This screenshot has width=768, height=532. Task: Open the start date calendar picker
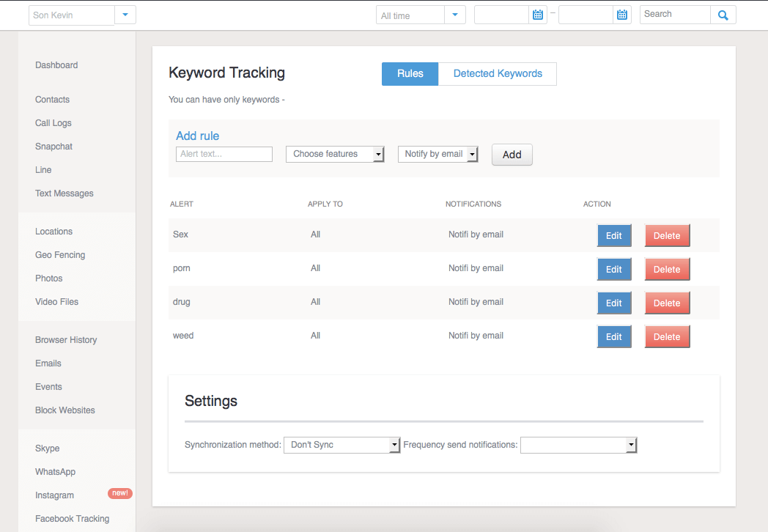coord(538,14)
